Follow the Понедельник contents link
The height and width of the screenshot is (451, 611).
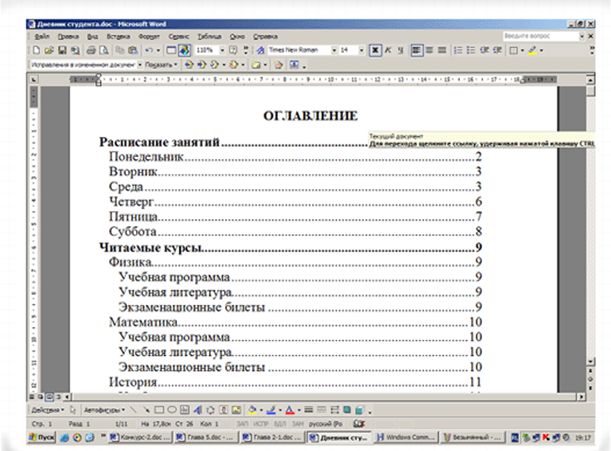click(x=295, y=156)
